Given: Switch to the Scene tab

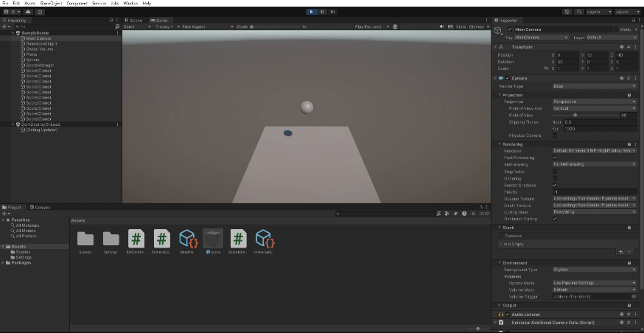Looking at the screenshot, I should pyautogui.click(x=134, y=20).
